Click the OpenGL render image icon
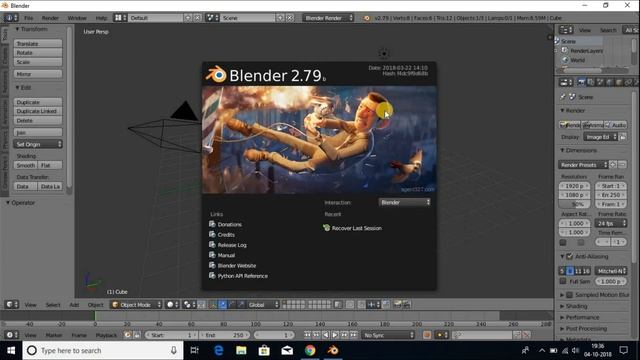640x360 pixels. 397,304
